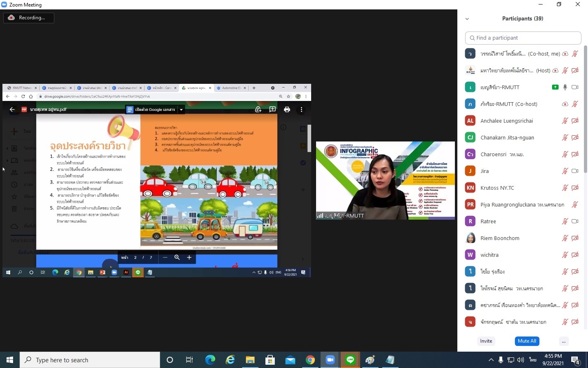Click the Thai input language indicator

pyautogui.click(x=533, y=360)
